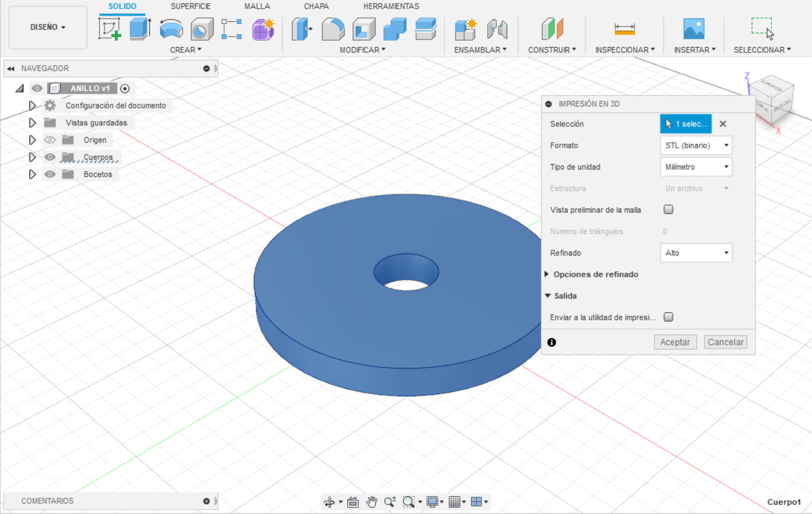The width and height of the screenshot is (812, 514).
Task: Select the Rectangular Pattern tool
Action: 232,29
